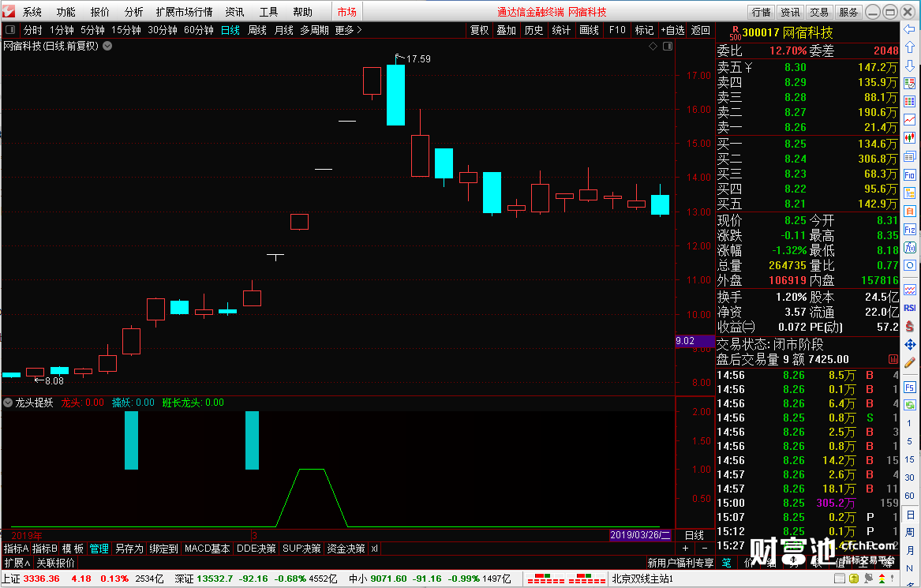
Task: Click the RSI indicator sidebar icon
Action: point(910,308)
